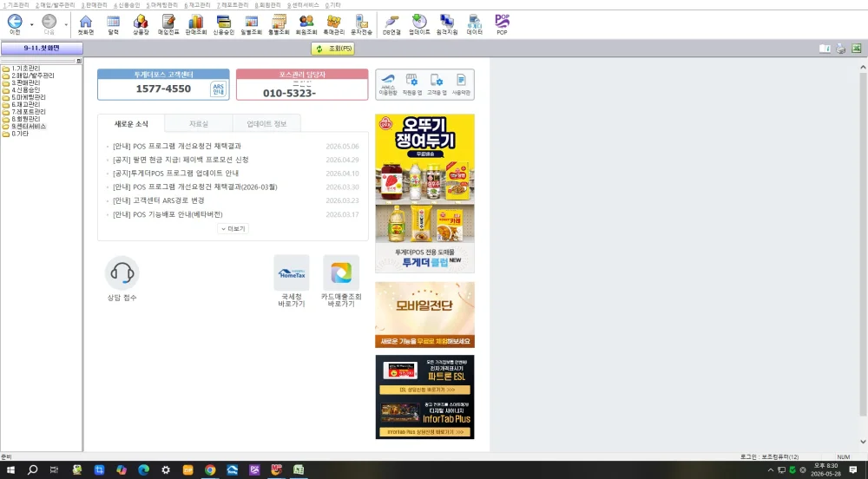Export via the Excel icon at top right
This screenshot has height=479, width=868.
pos(857,49)
